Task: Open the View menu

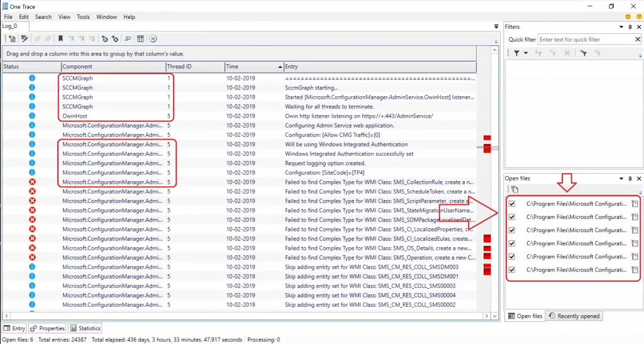Action: (x=64, y=17)
